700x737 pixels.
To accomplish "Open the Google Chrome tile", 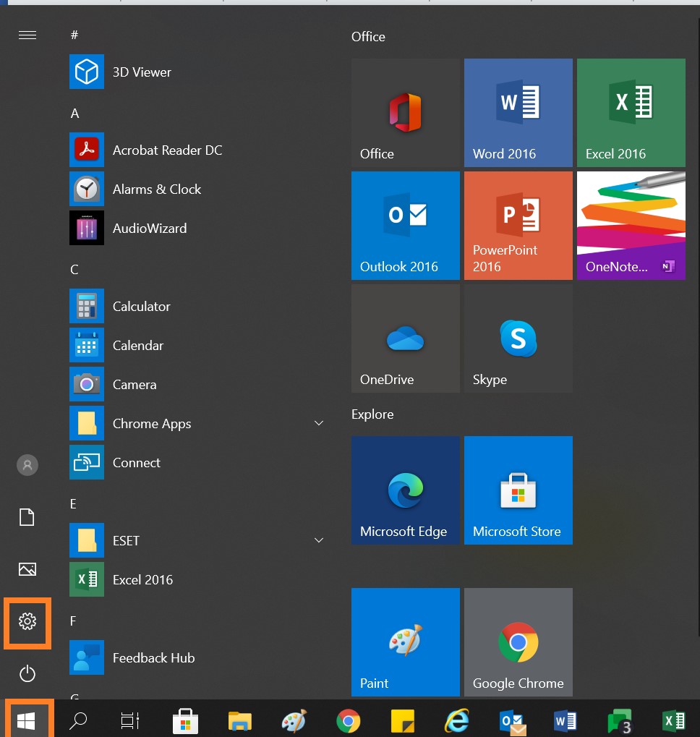I will (x=518, y=642).
